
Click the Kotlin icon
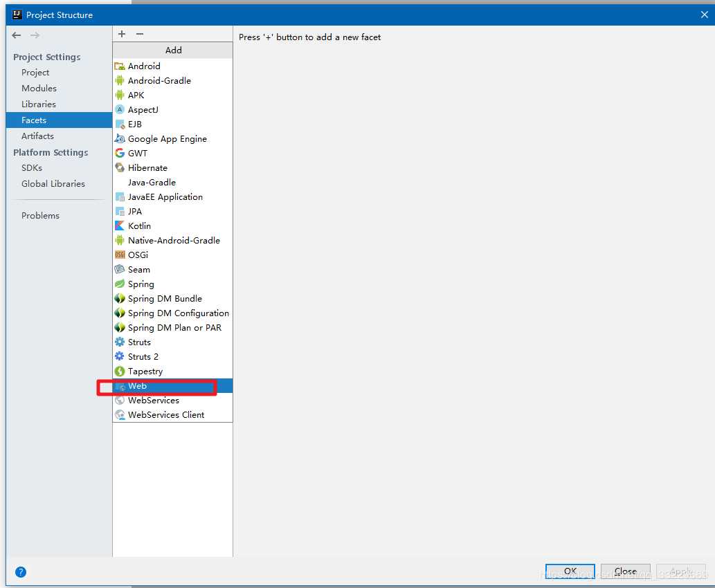[120, 226]
